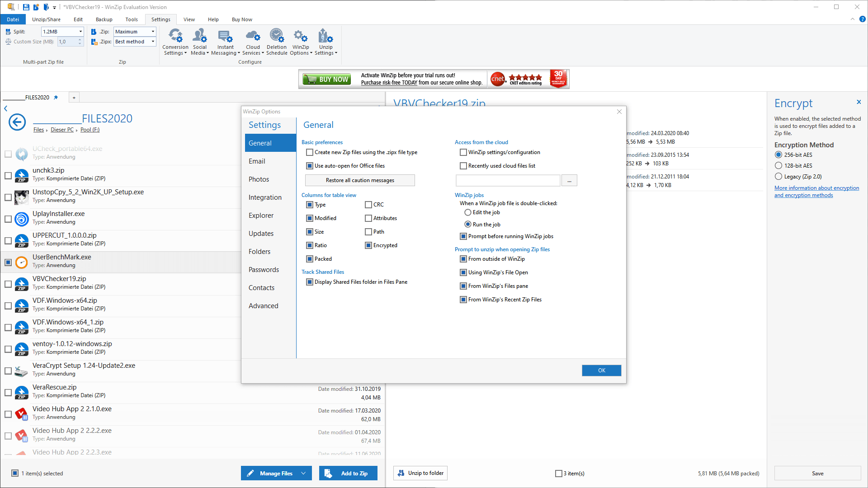Collapse the files pane with left chevron
This screenshot has width=868, height=488.
click(6, 108)
